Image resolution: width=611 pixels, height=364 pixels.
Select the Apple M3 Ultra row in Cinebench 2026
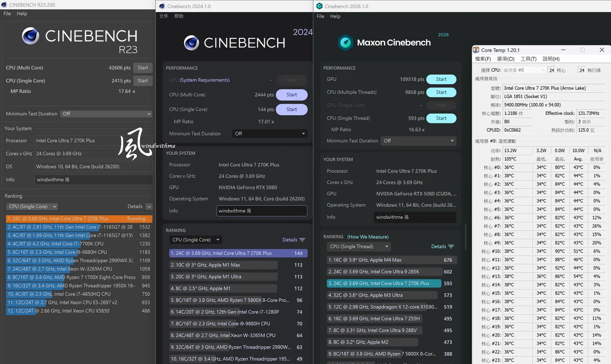392,295
